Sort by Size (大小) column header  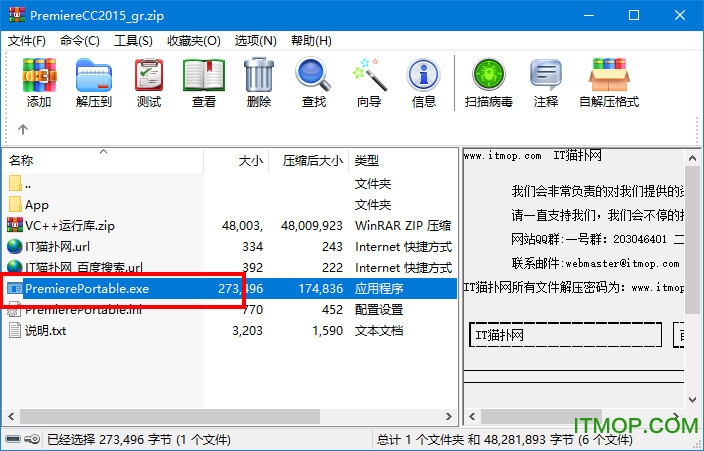tap(236, 160)
